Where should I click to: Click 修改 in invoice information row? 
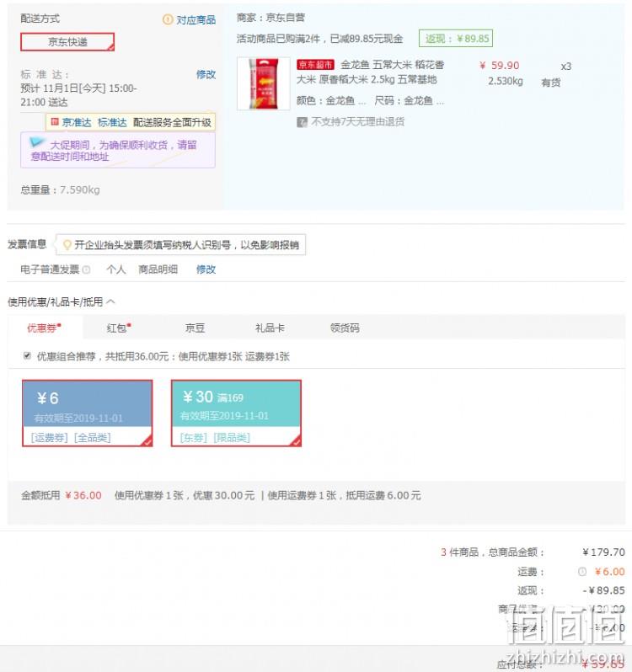(206, 269)
